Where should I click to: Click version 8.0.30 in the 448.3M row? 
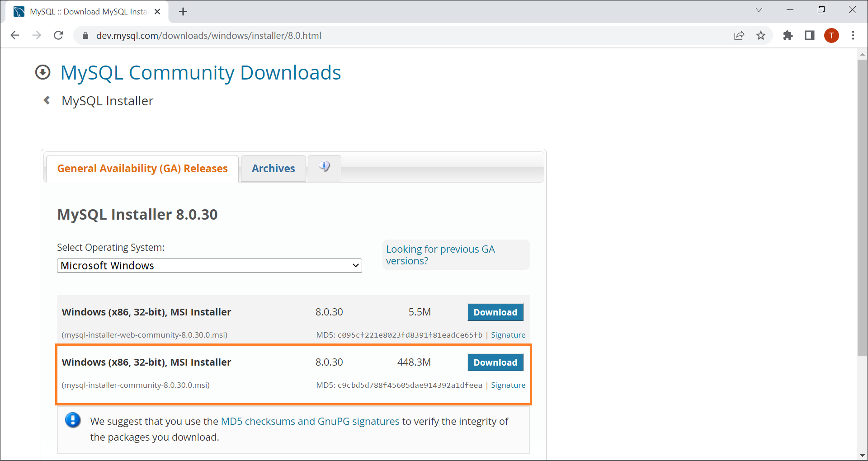pos(329,362)
